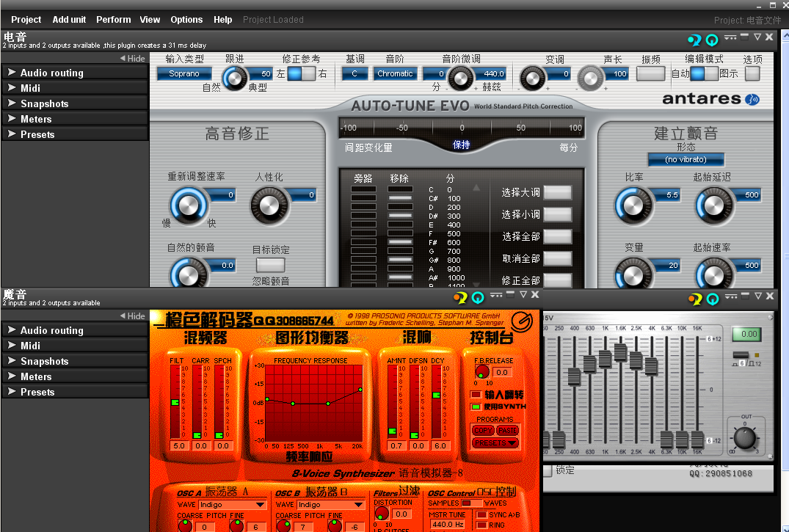Click the equalizer OUT knob
The image size is (789, 532).
pyautogui.click(x=745, y=438)
